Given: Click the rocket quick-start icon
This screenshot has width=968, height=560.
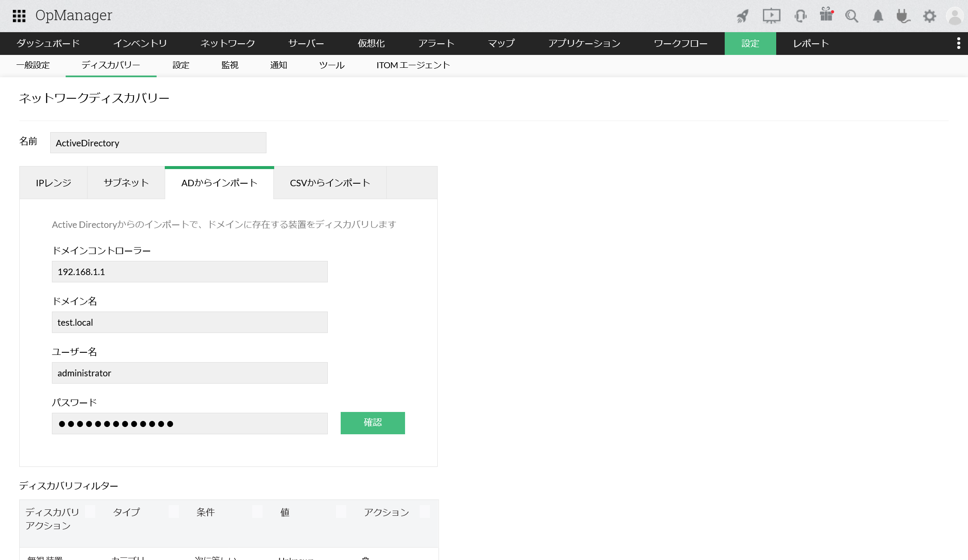Looking at the screenshot, I should [743, 16].
